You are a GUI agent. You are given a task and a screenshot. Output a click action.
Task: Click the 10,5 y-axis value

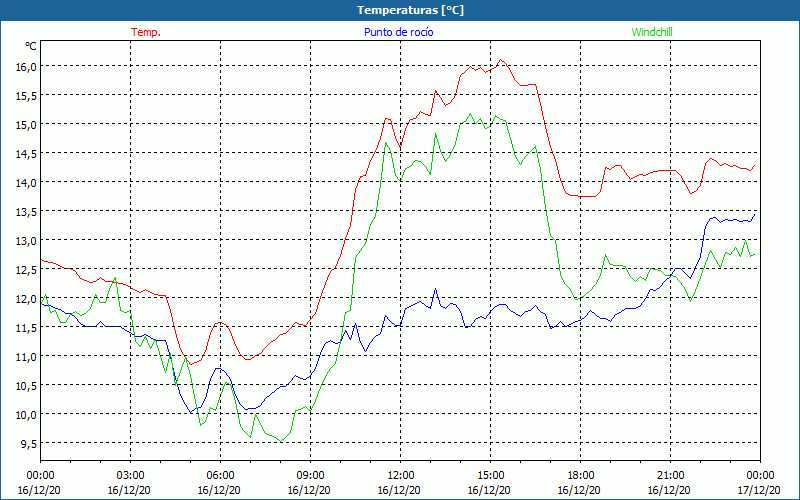(x=26, y=386)
